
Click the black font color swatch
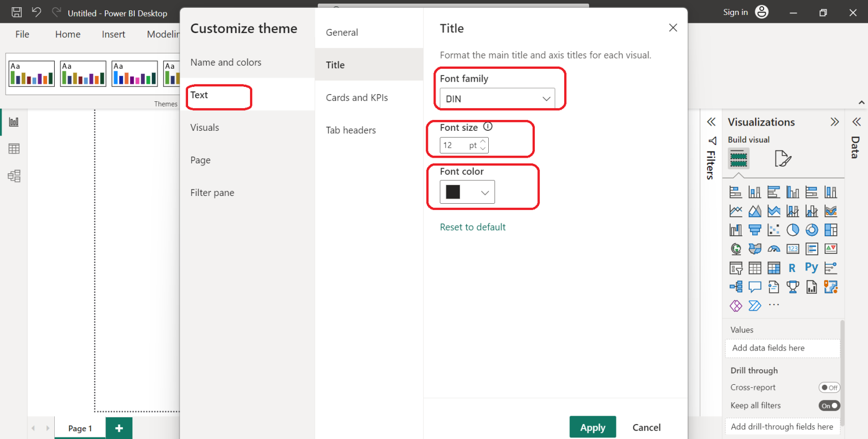coord(453,192)
